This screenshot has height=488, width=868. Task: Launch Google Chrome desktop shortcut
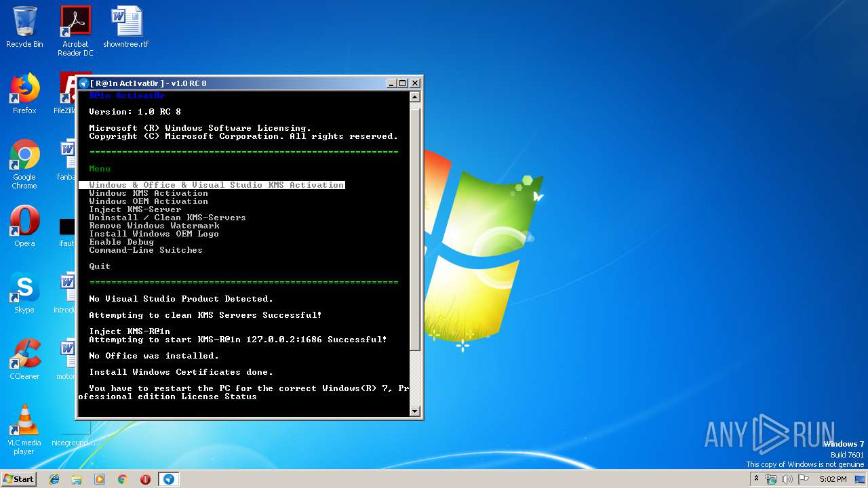pos(24,165)
